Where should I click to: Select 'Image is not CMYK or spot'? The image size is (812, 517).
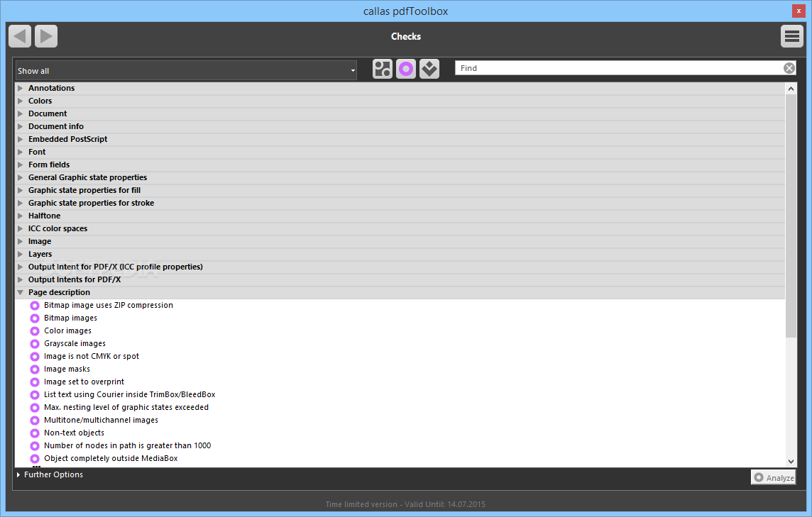pos(92,357)
